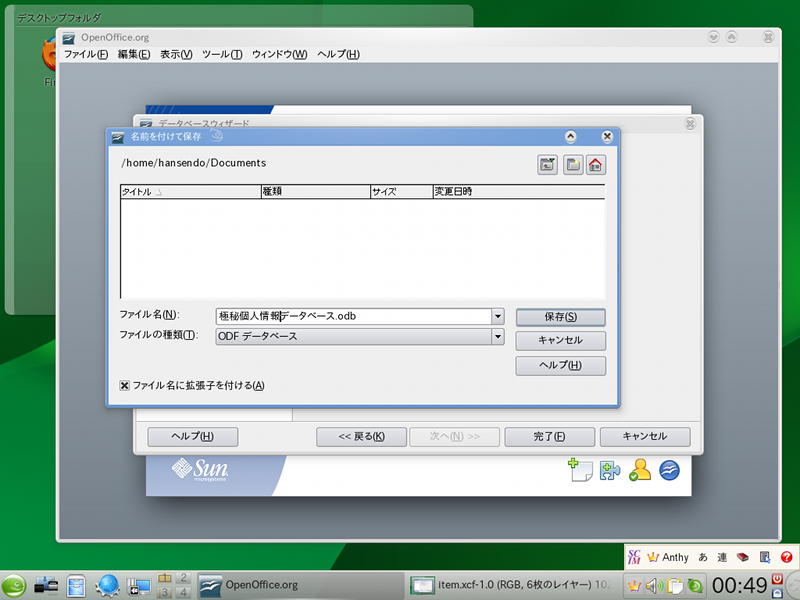
Task: Click the SCIM help icon in the input toolbar
Action: point(786,557)
